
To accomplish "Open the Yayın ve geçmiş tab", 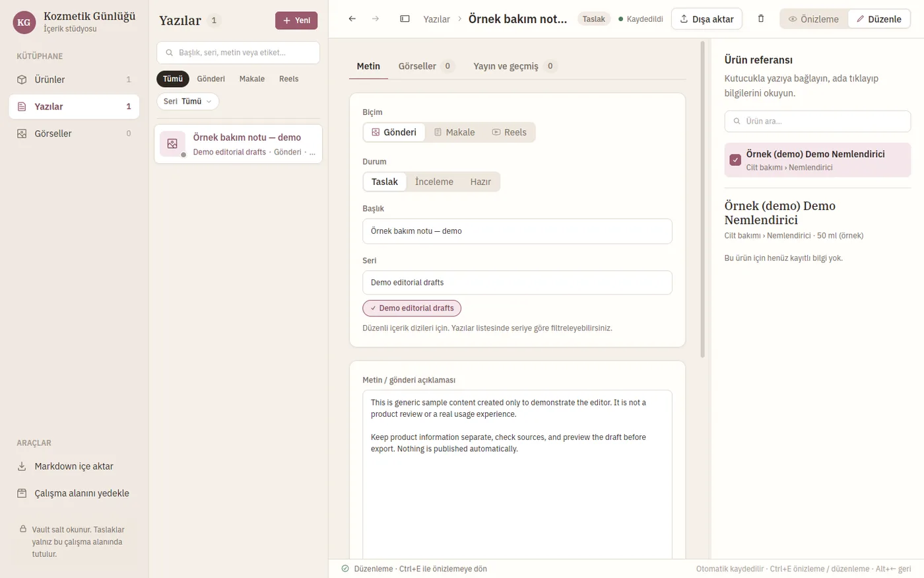I will click(x=515, y=66).
